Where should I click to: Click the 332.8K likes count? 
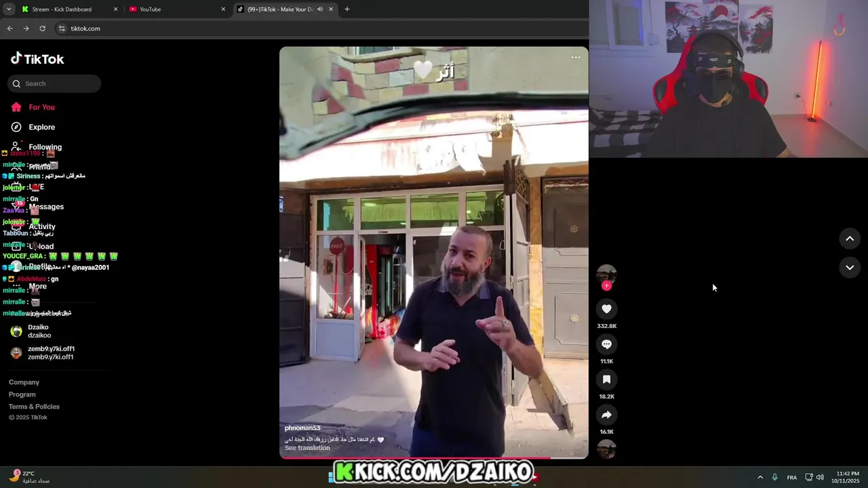[x=607, y=326]
